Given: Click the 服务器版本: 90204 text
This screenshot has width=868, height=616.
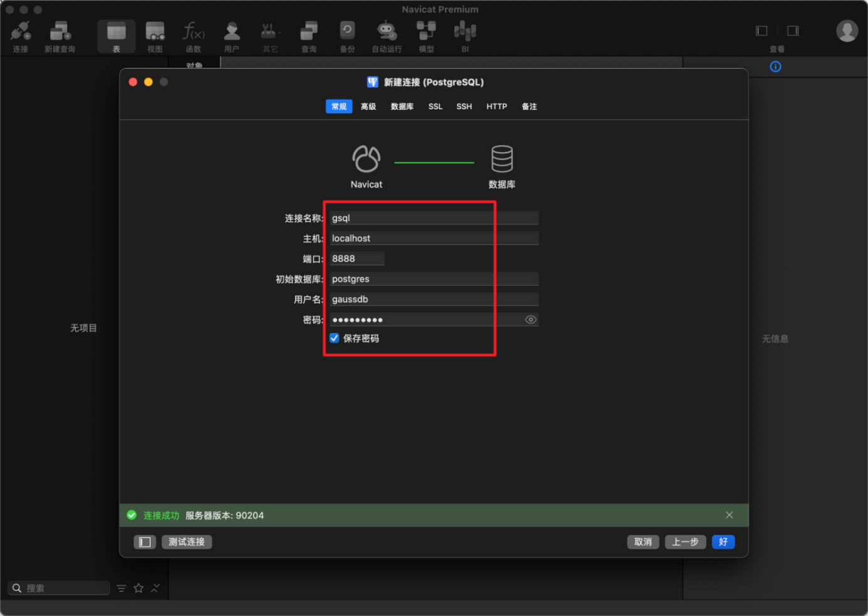Looking at the screenshot, I should click(225, 516).
